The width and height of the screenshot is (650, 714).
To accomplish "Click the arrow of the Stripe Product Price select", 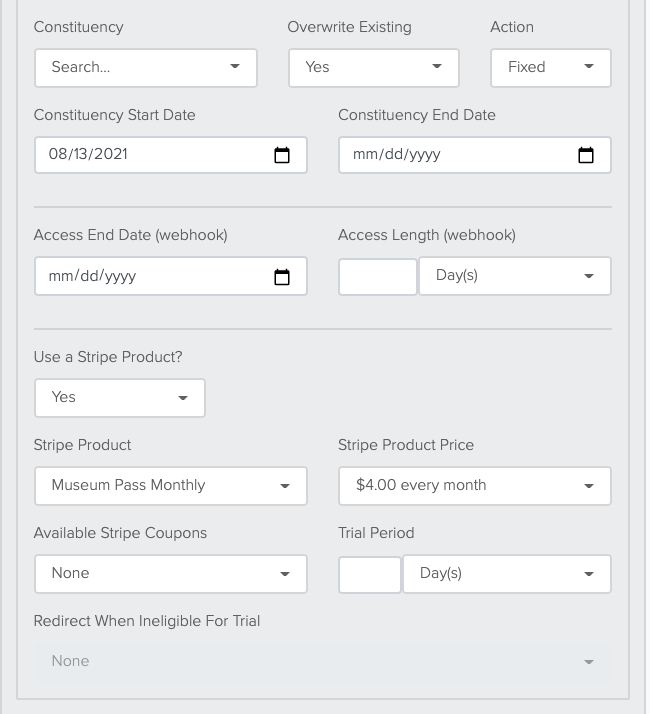I will tap(589, 486).
